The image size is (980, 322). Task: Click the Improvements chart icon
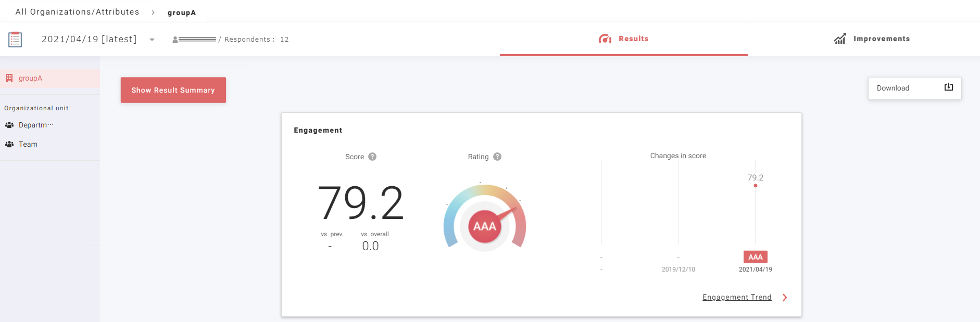point(839,39)
